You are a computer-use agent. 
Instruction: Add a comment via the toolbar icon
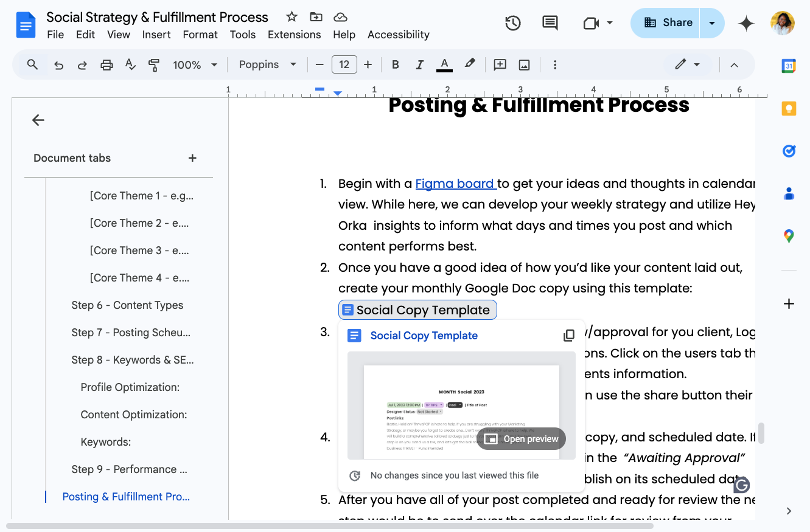[x=500, y=64]
